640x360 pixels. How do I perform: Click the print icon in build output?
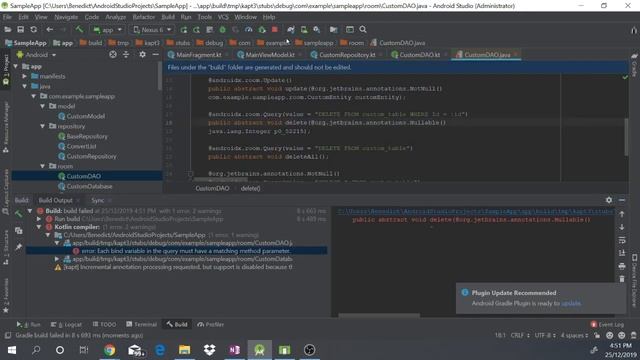click(622, 266)
